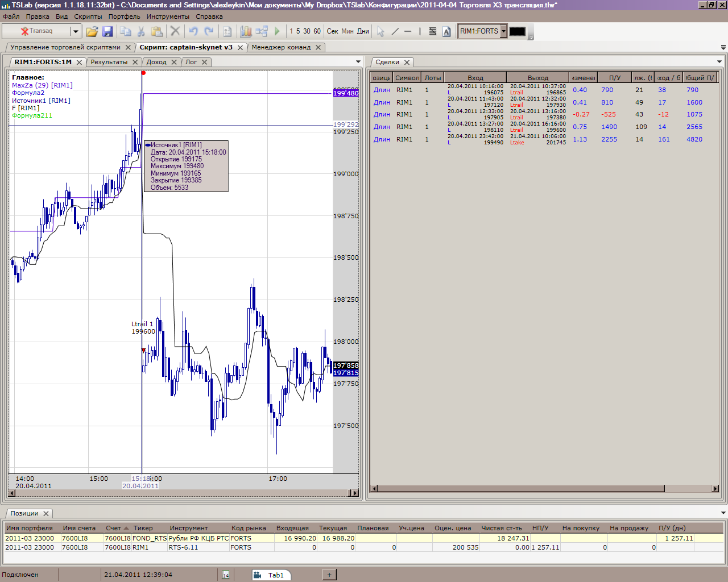Click the bar chart icon in toolbar
The image size is (728, 582).
click(246, 31)
